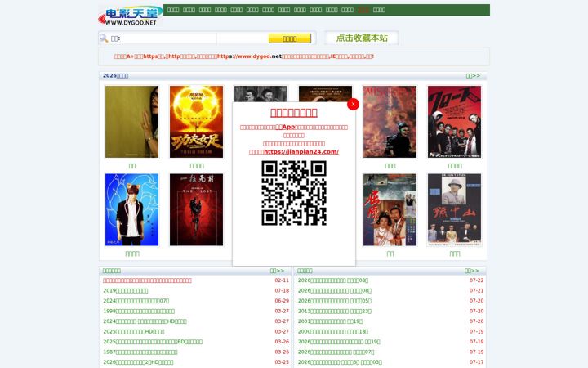
Task: Open the more>> link above the right series list
Action: point(472,271)
